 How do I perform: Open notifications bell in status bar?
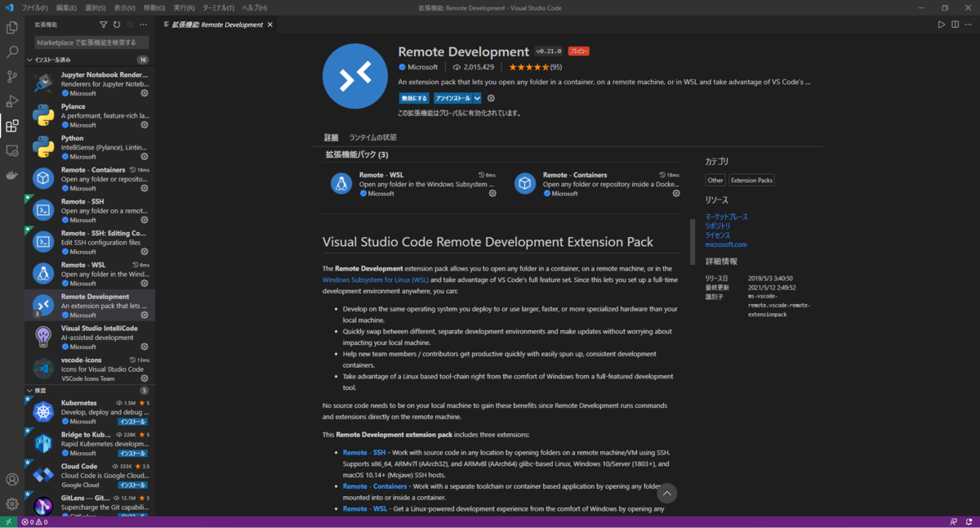click(x=969, y=521)
